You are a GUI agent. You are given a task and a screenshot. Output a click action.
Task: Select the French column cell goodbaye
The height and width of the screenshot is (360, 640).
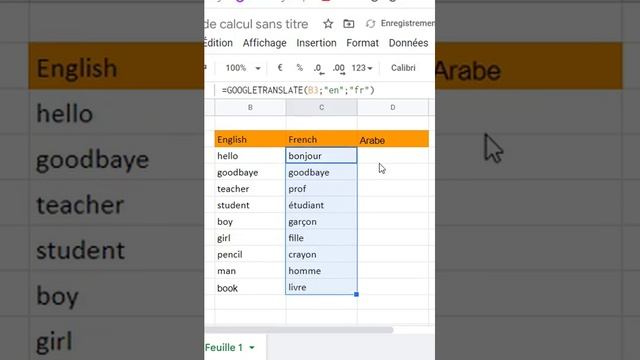(322, 172)
